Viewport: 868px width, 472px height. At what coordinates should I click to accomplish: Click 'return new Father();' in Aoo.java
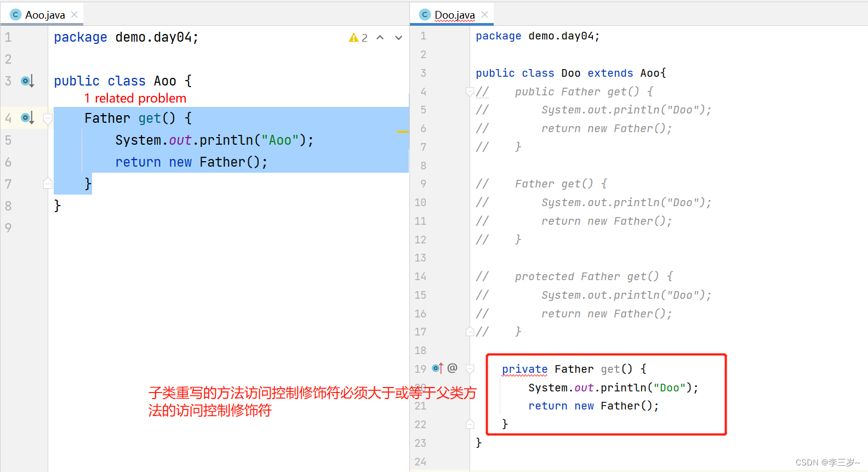(191, 162)
